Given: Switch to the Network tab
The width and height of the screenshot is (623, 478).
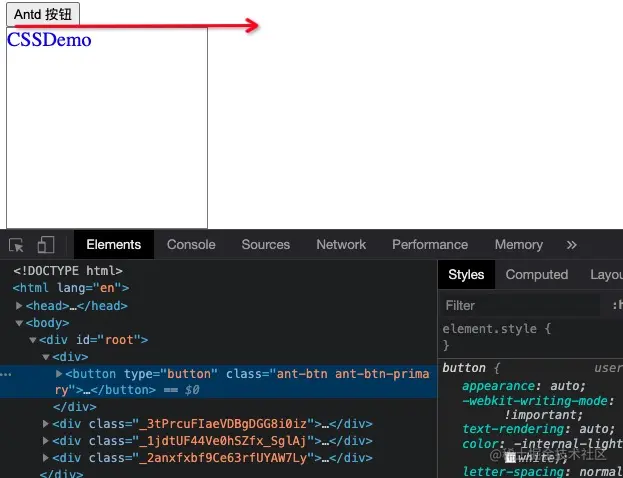Looking at the screenshot, I should coord(341,245).
